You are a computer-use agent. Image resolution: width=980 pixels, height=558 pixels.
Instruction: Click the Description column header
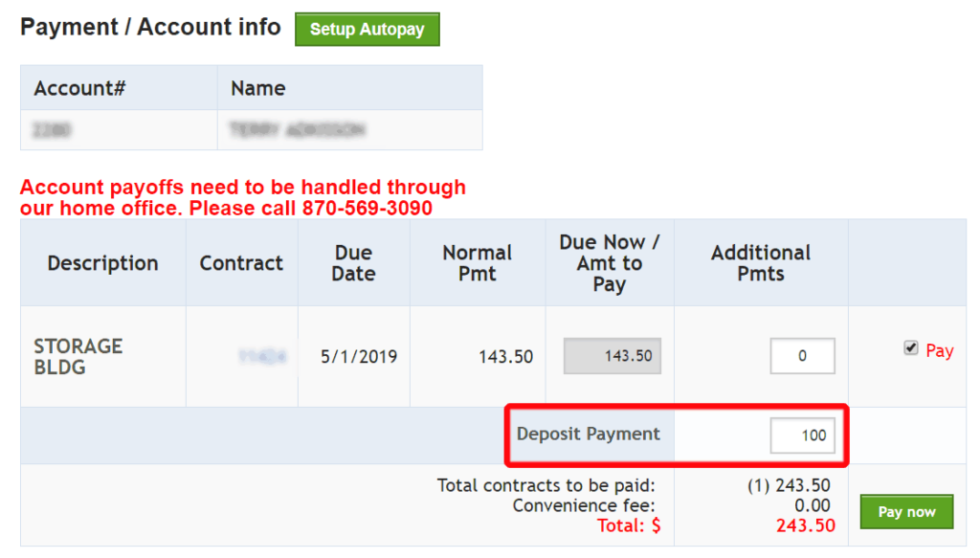(x=102, y=263)
